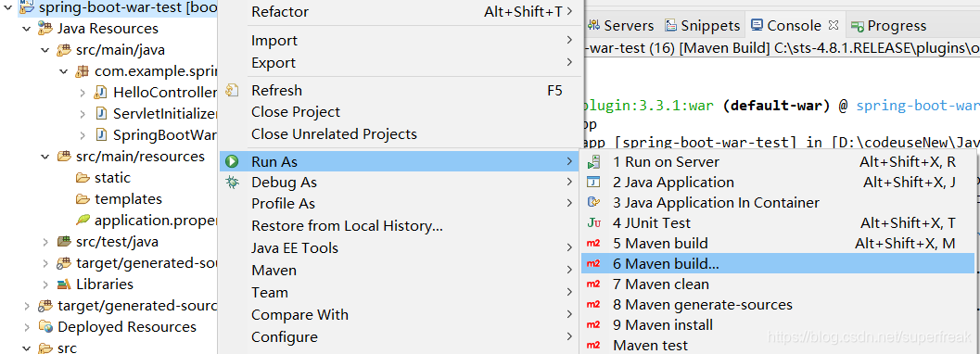Expand the Deployed Resources node
980x354 pixels.
point(26,327)
